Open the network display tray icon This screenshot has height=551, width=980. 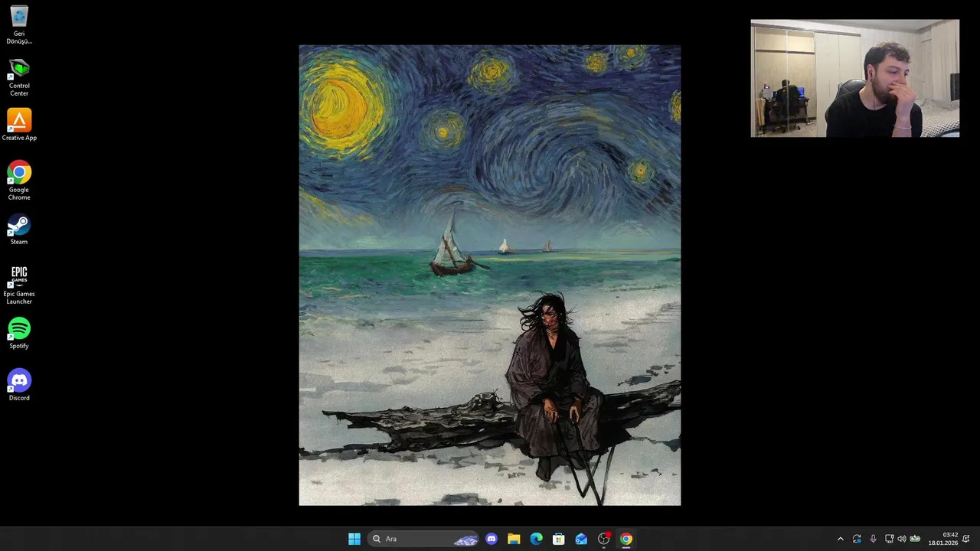889,539
